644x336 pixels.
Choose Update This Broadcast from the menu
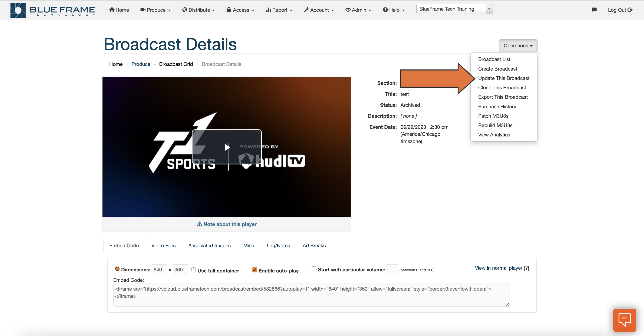click(504, 78)
